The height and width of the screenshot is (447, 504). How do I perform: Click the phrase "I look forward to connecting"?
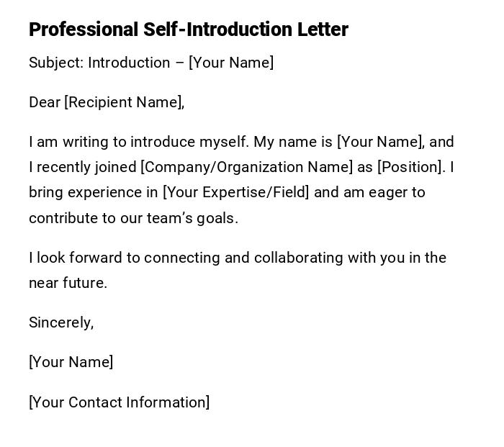click(124, 258)
